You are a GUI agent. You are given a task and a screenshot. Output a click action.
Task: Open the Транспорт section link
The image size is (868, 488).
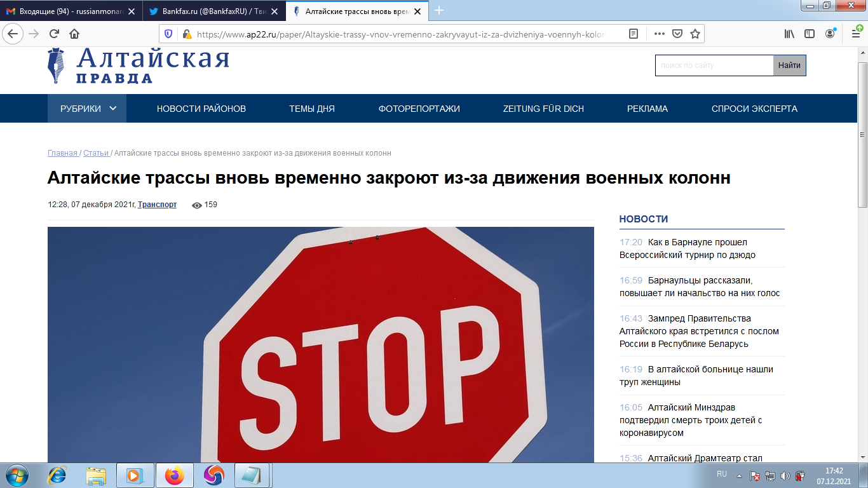158,205
